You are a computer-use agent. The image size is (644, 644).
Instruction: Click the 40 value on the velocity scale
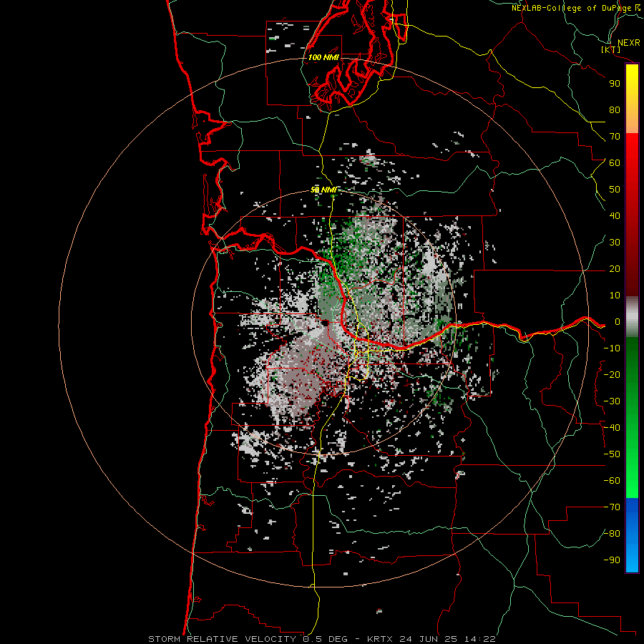click(615, 216)
